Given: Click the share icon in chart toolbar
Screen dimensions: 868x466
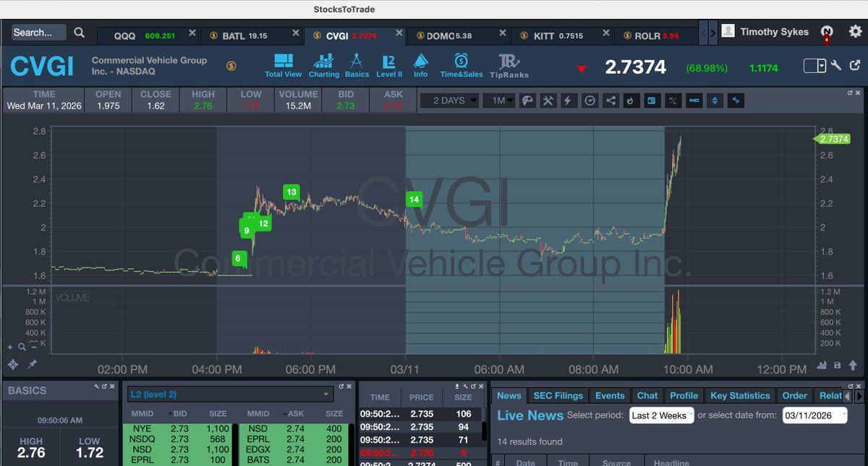Looking at the screenshot, I should pyautogui.click(x=610, y=101).
